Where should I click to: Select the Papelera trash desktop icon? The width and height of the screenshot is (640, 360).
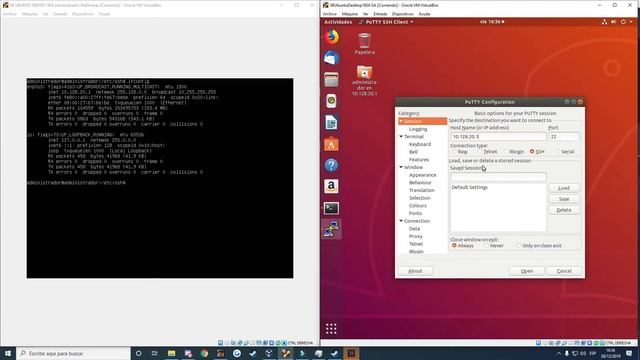point(364,44)
